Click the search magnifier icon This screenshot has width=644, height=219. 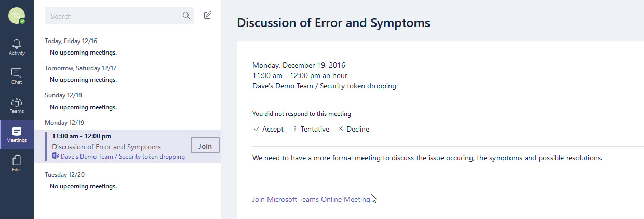(x=186, y=16)
